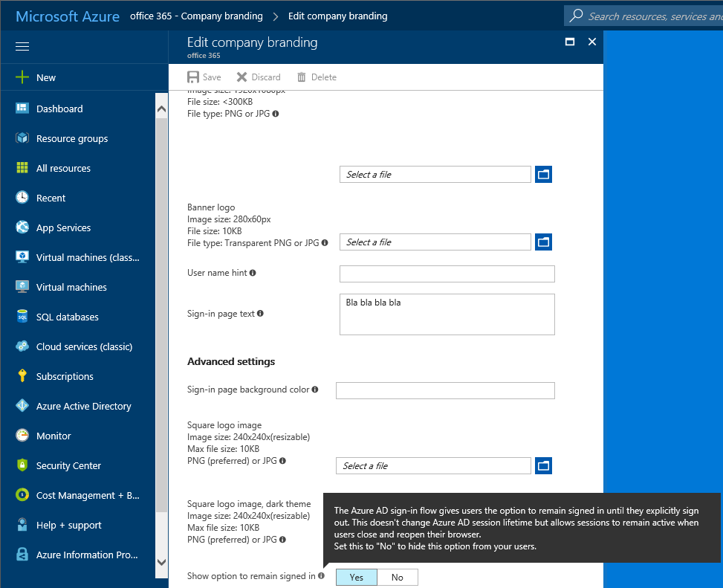Image resolution: width=723 pixels, height=588 pixels.
Task: Click the Sign-in page text box
Action: (x=447, y=314)
